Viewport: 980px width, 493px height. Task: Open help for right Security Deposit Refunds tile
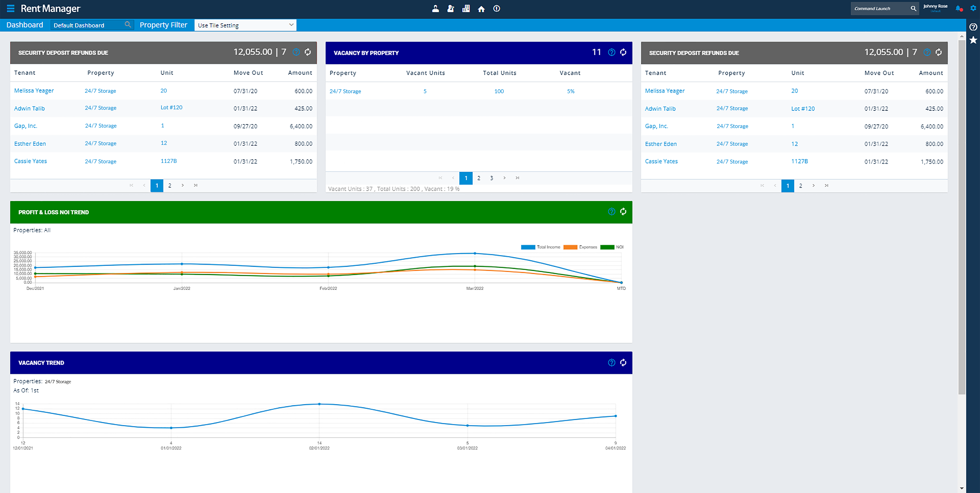927,52
